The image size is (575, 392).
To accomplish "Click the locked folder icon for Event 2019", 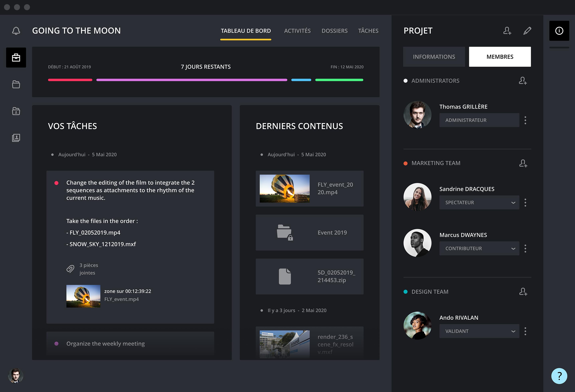I will coord(285,233).
